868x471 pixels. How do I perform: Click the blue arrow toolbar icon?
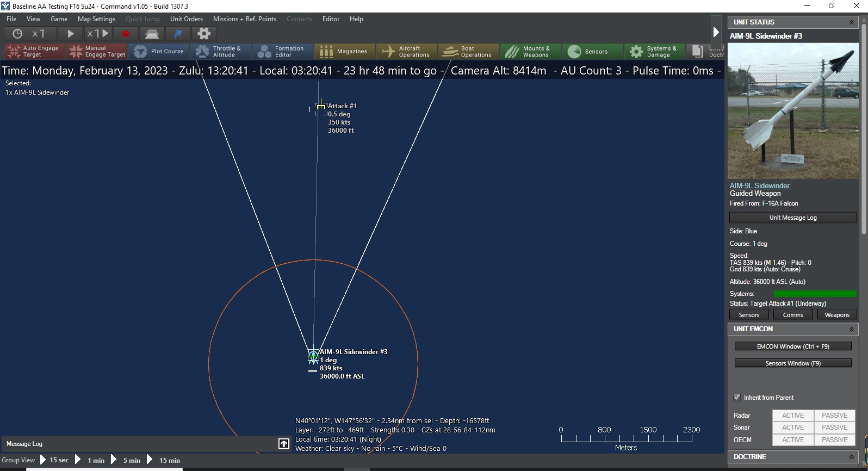click(x=178, y=34)
